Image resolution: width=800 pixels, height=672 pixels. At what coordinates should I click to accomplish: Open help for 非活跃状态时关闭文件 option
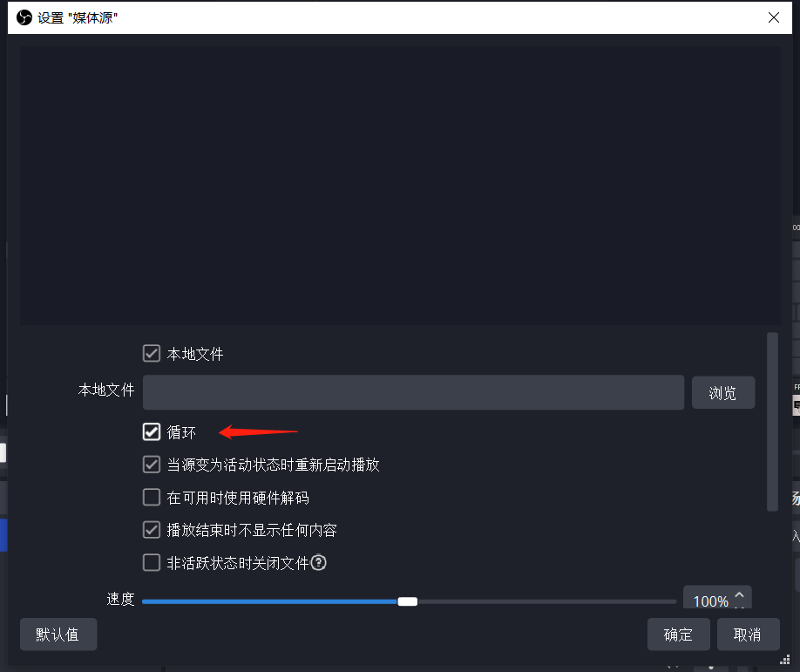318,562
